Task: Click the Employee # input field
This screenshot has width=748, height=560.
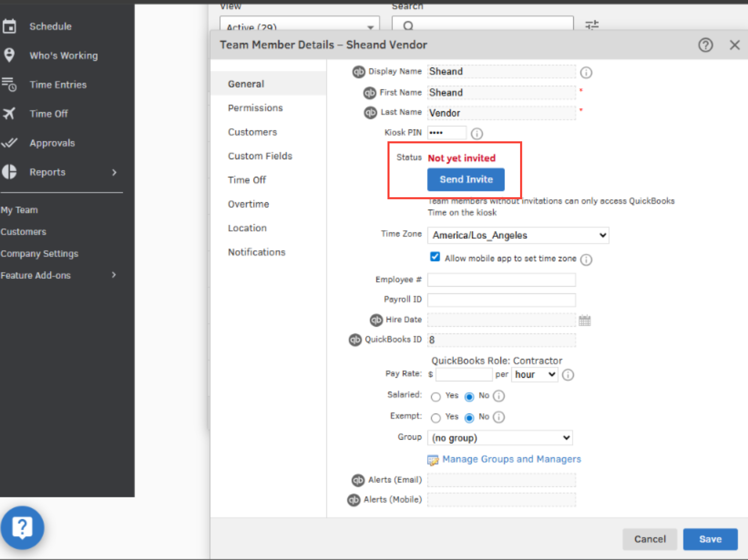Action: tap(501, 280)
